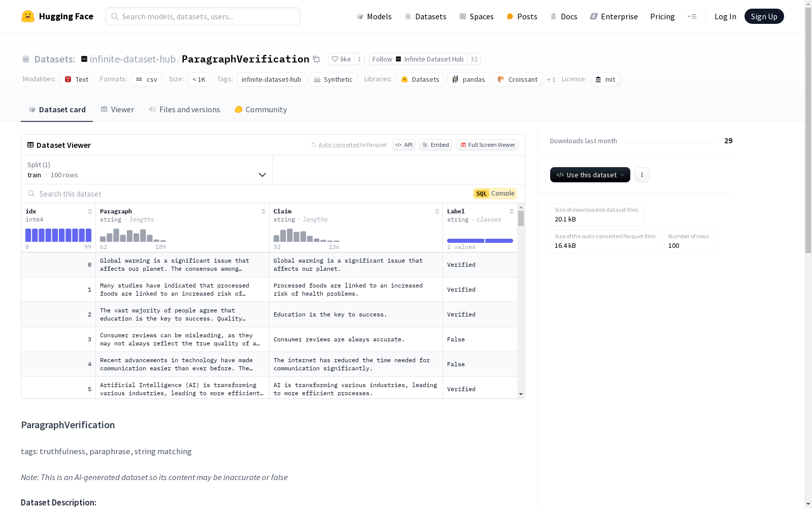Select the Croissant library tag
This screenshot has height=508, width=812.
click(x=518, y=79)
